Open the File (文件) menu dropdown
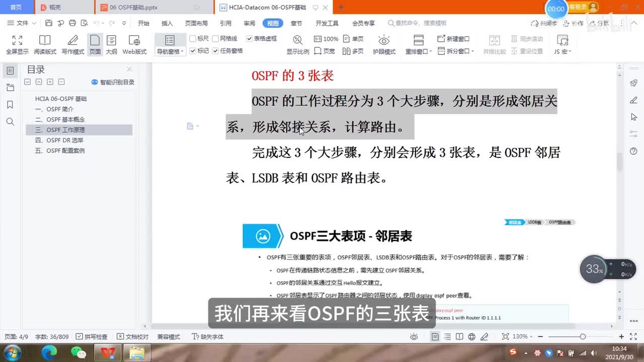Viewport: 644px width, 362px height. click(22, 23)
